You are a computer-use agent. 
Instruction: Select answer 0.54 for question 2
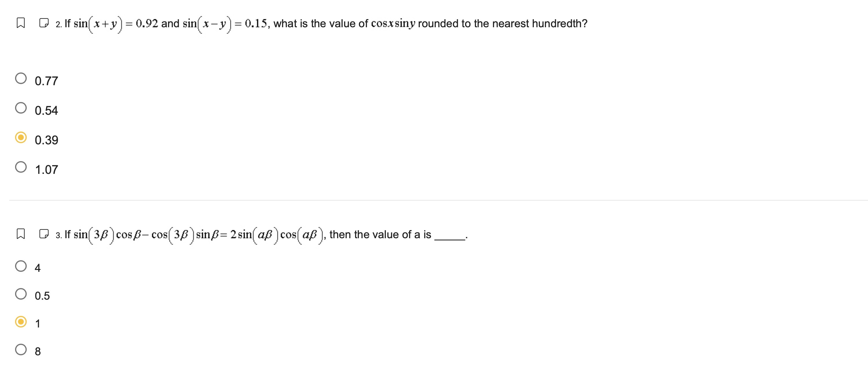coord(21,108)
